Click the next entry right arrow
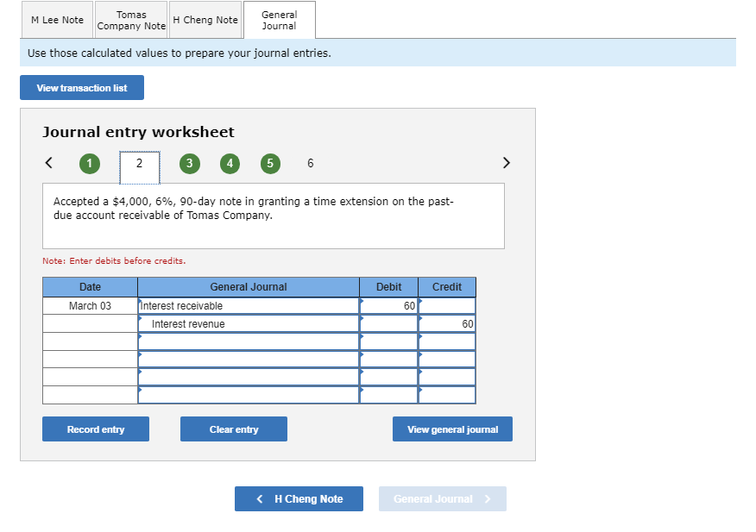The image size is (756, 532). coord(506,163)
